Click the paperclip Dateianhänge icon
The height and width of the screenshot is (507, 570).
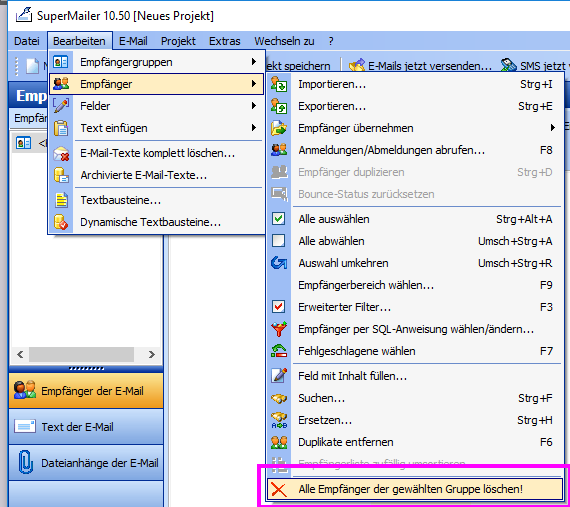pos(25,462)
